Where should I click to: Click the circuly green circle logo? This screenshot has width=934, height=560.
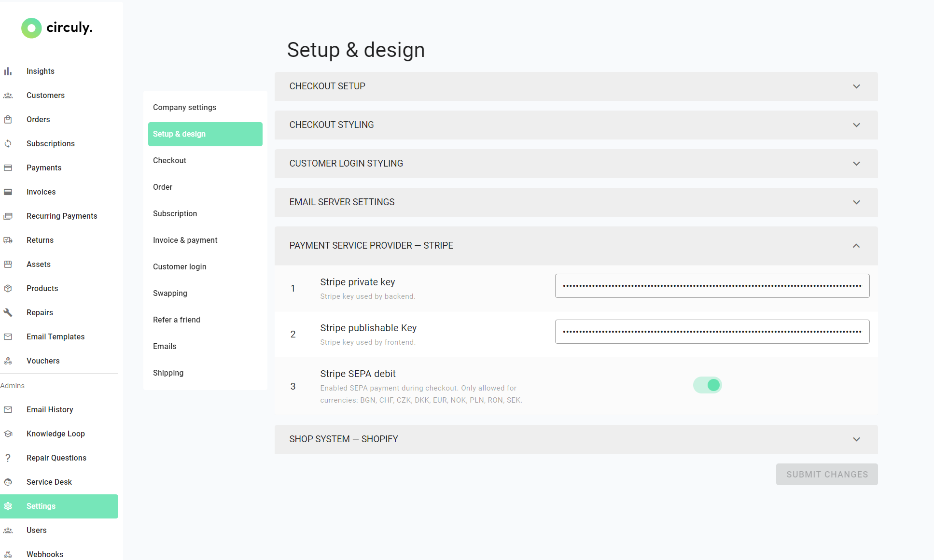[x=31, y=28]
